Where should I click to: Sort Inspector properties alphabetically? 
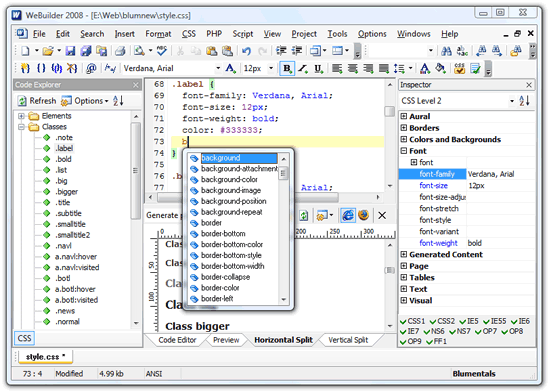click(524, 101)
